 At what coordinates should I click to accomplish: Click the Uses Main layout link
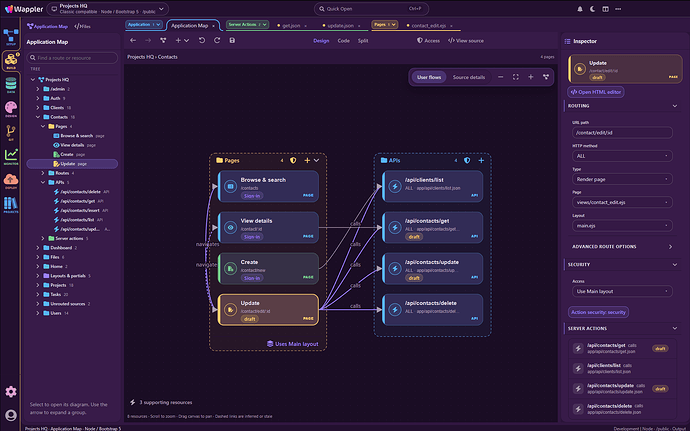pyautogui.click(x=293, y=344)
